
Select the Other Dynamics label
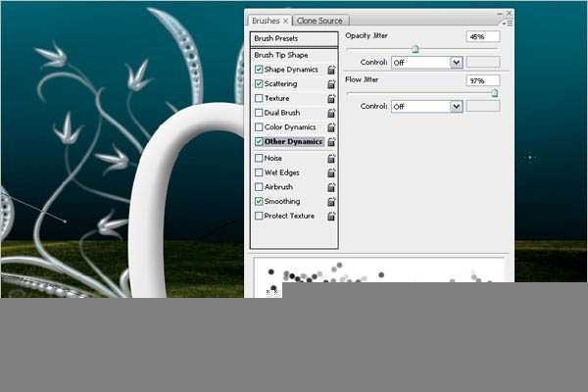293,141
